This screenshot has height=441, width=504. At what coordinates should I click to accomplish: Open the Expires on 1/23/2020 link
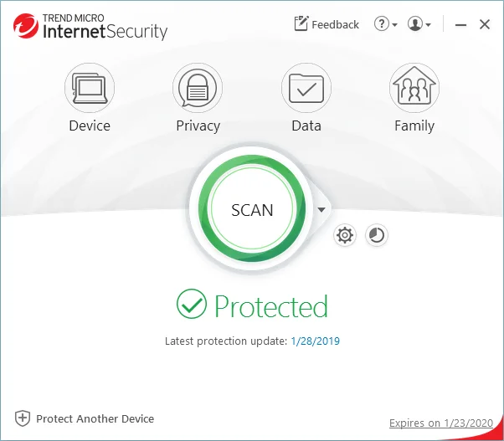click(440, 423)
